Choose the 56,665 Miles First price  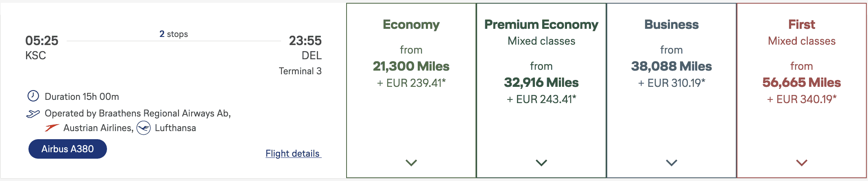[x=802, y=82]
